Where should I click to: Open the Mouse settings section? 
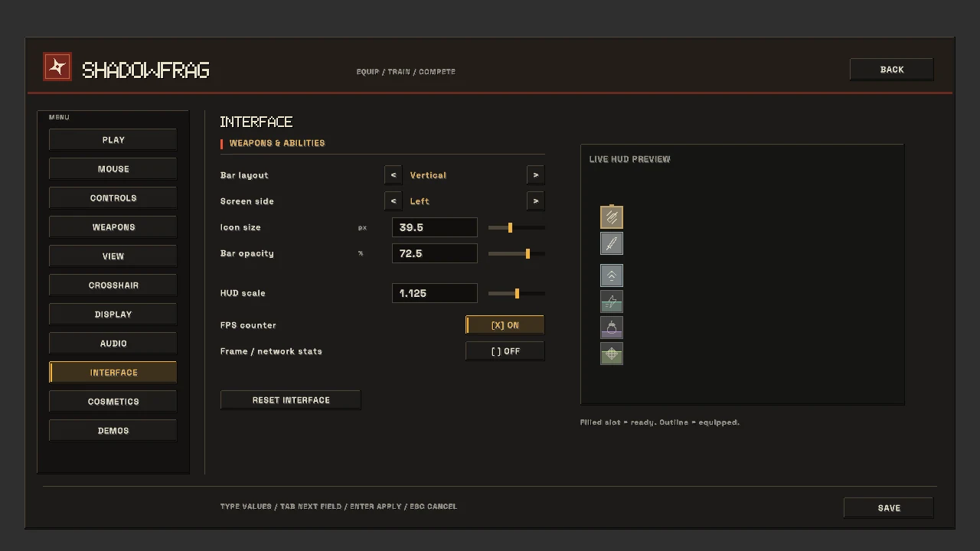pos(113,169)
